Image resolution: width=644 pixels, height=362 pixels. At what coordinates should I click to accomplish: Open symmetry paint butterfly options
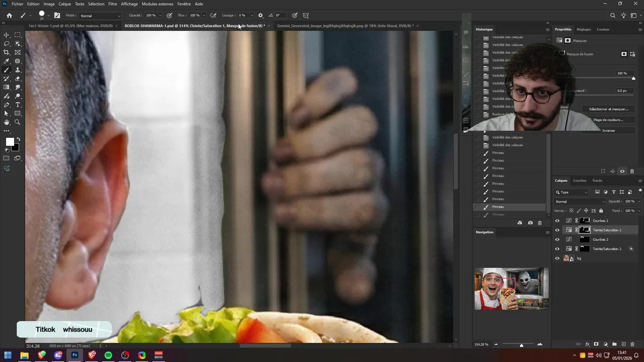(306, 16)
